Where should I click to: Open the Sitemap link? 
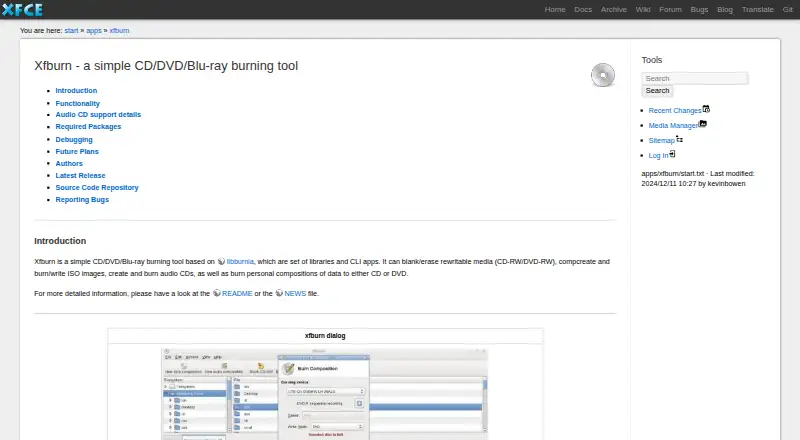[661, 140]
